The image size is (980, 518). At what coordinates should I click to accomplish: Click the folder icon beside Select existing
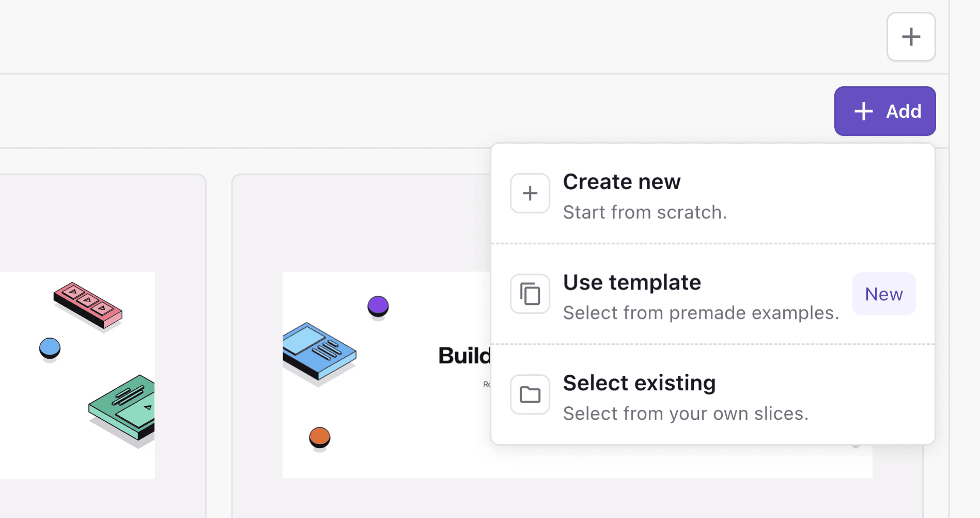[x=530, y=394]
